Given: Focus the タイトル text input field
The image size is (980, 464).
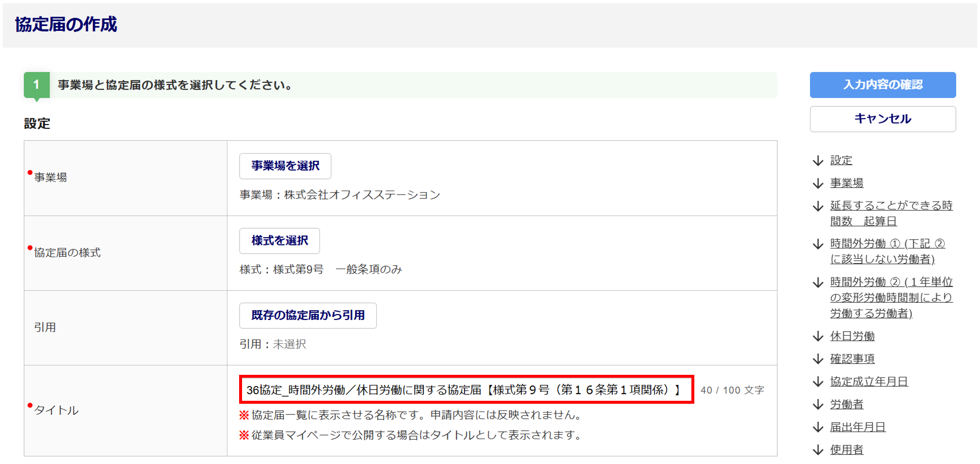Looking at the screenshot, I should (466, 390).
